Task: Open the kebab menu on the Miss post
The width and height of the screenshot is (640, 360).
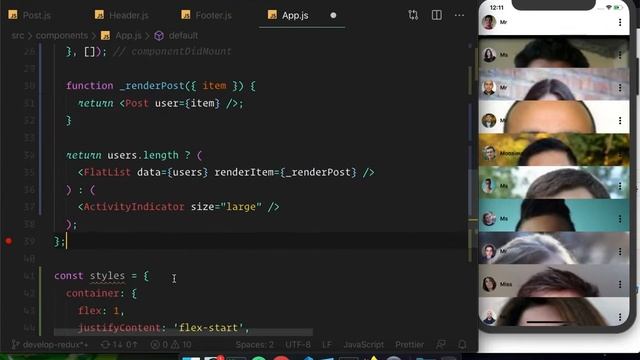Action: (620, 284)
